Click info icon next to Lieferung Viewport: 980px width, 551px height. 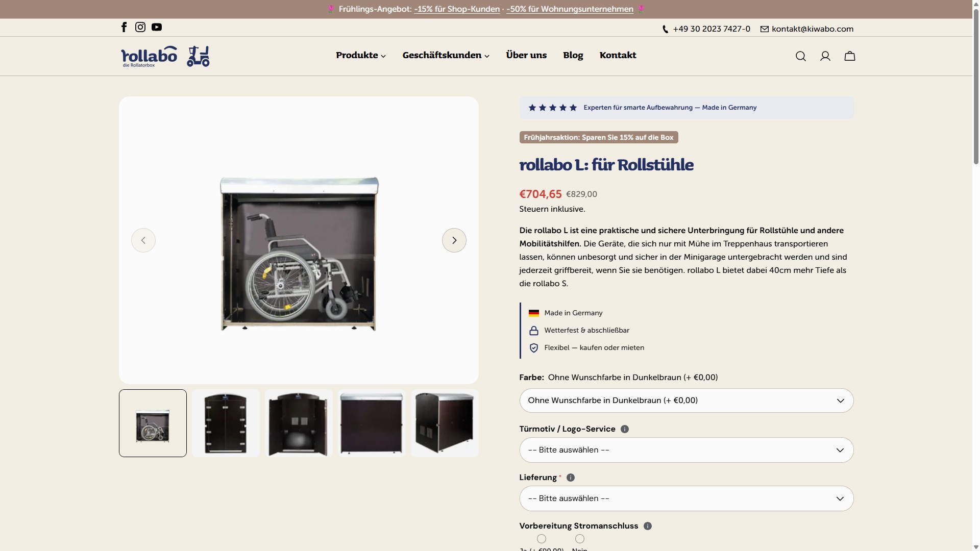[571, 478]
